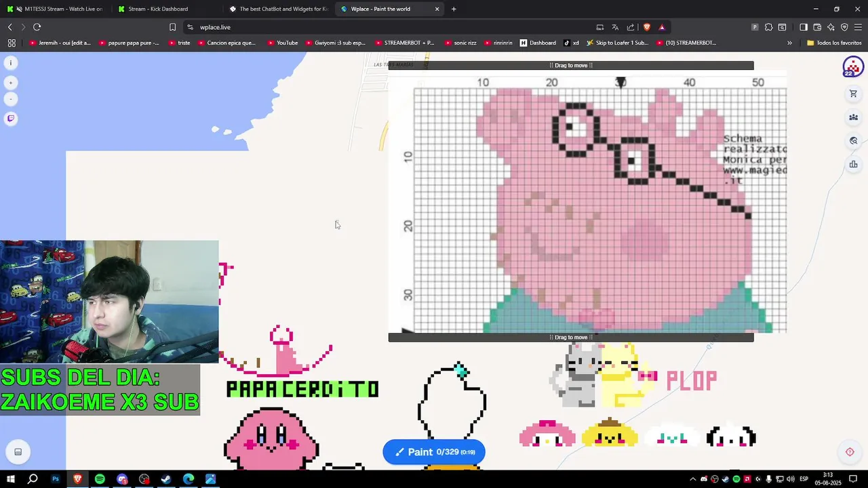Open 'Cancion epica que...' bookmark
The height and width of the screenshot is (488, 868).
click(226, 43)
